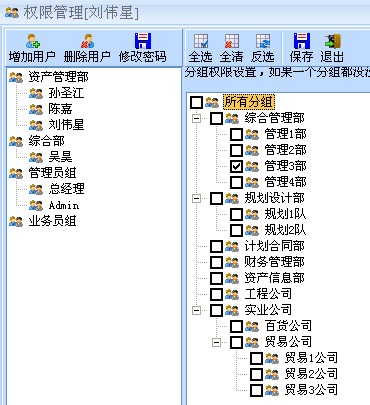Viewport: 370px width, 405px height.
Task: Collapse the 规划设计部 tree node
Action: (x=197, y=199)
